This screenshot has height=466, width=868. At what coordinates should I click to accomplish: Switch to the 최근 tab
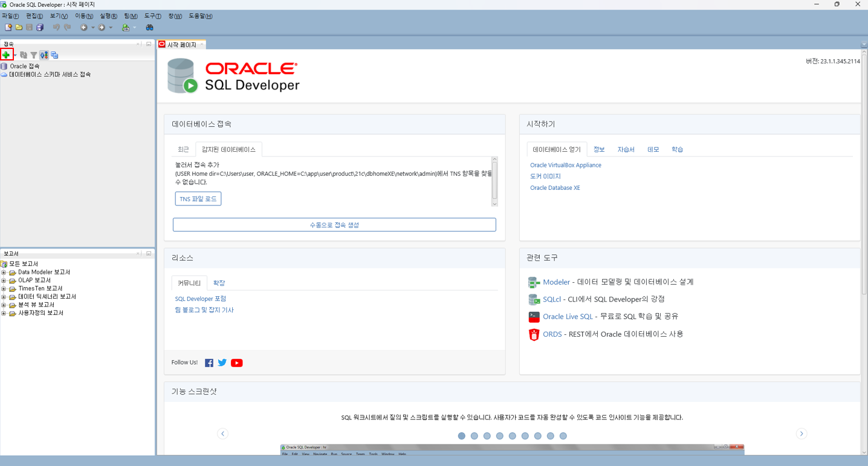tap(183, 149)
